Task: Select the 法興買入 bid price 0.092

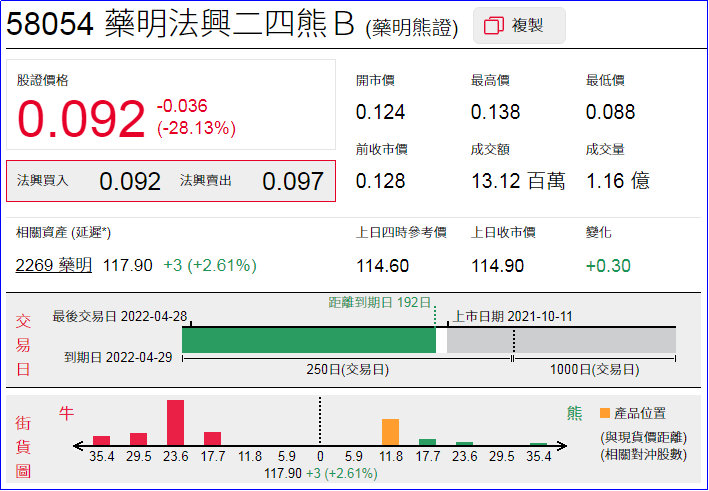Action: [x=130, y=181]
